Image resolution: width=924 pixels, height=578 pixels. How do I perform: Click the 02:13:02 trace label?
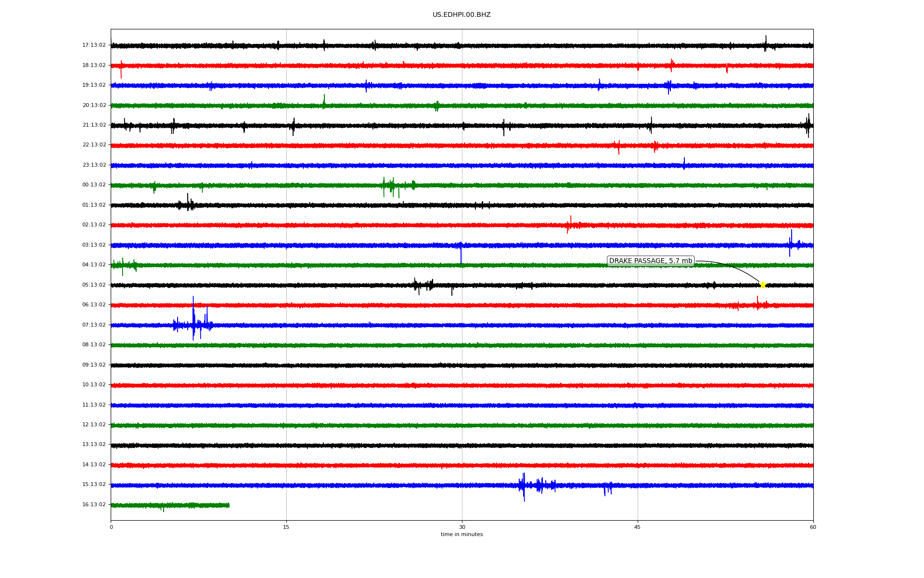94,225
